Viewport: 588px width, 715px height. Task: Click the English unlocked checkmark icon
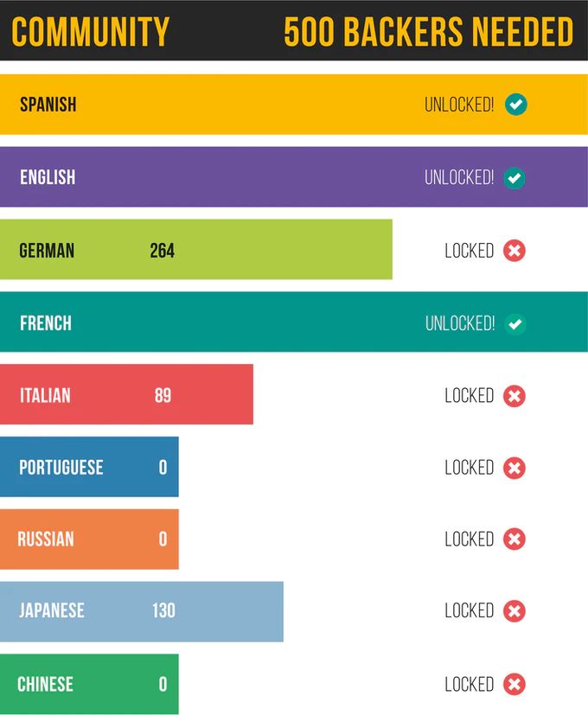(x=514, y=178)
